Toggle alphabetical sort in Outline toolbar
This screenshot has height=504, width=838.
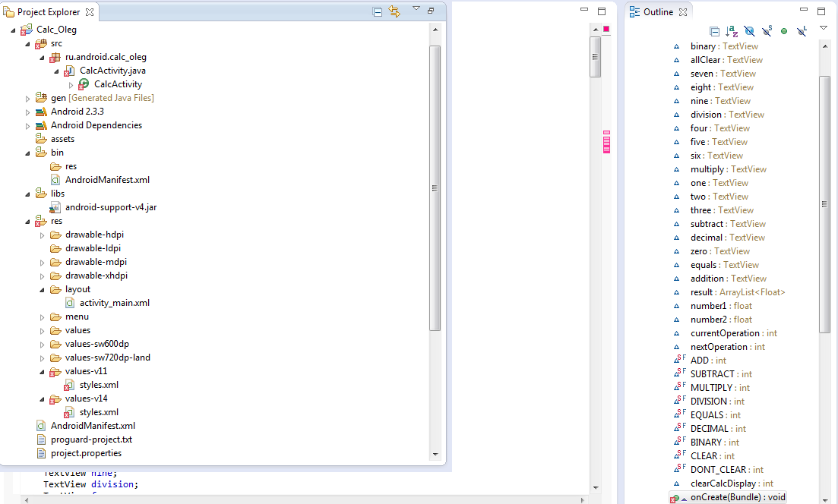(732, 32)
